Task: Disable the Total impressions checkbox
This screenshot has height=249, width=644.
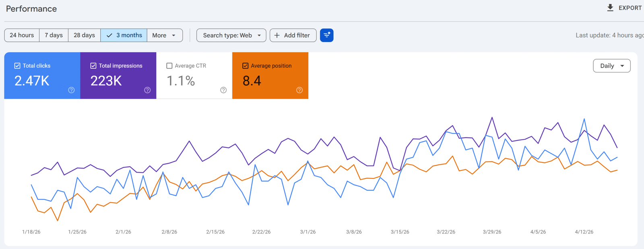Action: point(93,66)
